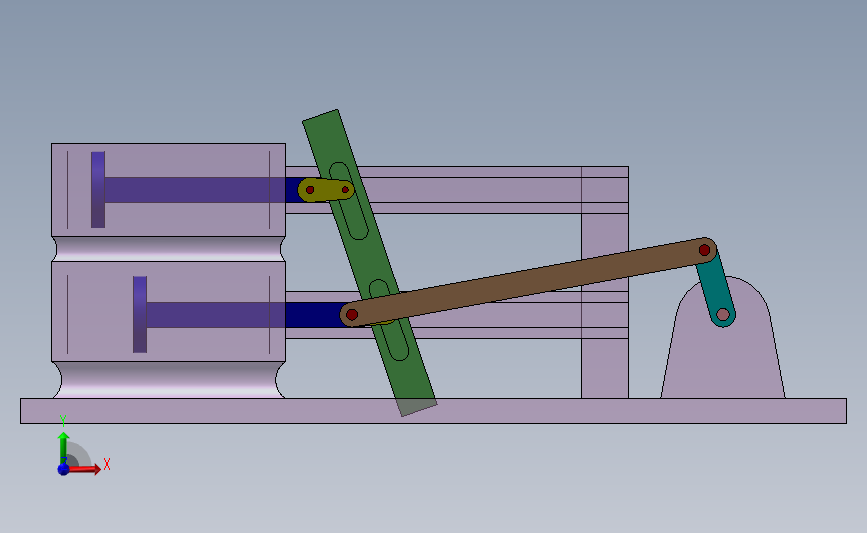Select the lower piston rod inside the cylinder
Viewport: 867px width, 533px height.
pyautogui.click(x=216, y=315)
